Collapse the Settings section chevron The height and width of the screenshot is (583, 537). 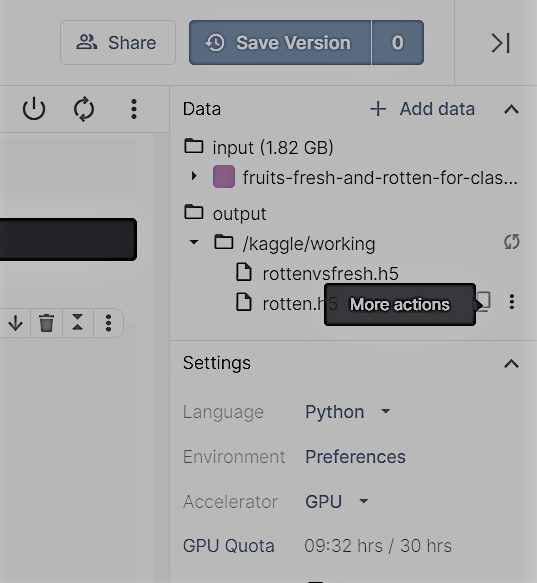pos(512,364)
